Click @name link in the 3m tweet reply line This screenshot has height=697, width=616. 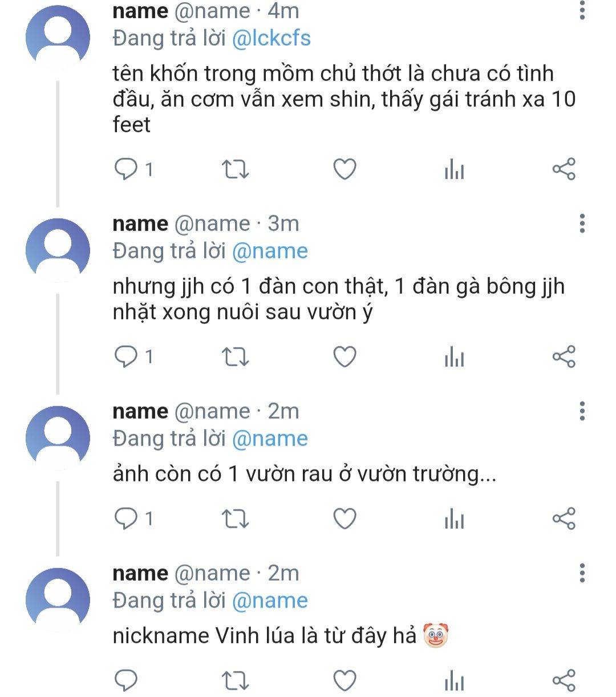pyautogui.click(x=270, y=251)
